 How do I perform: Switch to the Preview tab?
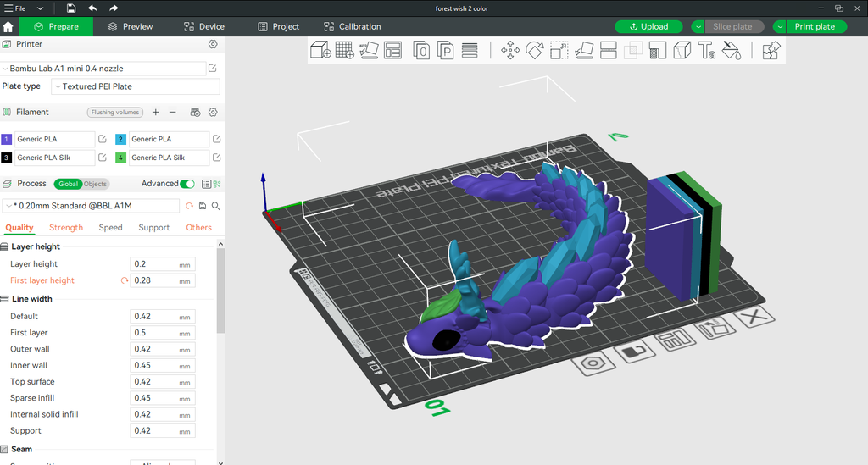130,26
